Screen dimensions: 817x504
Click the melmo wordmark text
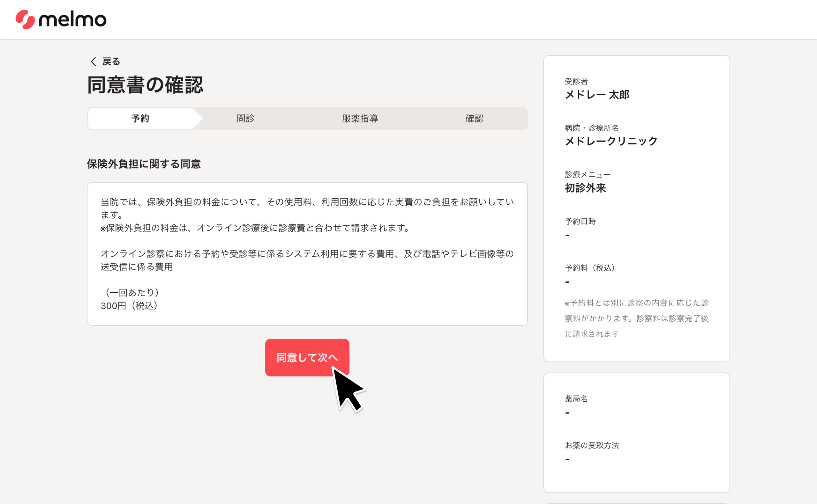click(x=73, y=20)
